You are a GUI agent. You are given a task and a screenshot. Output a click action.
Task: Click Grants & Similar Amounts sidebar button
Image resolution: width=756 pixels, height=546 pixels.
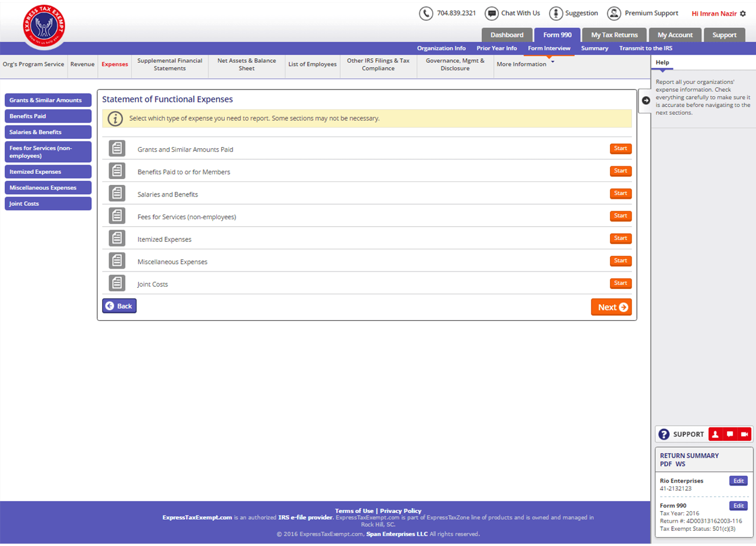click(48, 100)
